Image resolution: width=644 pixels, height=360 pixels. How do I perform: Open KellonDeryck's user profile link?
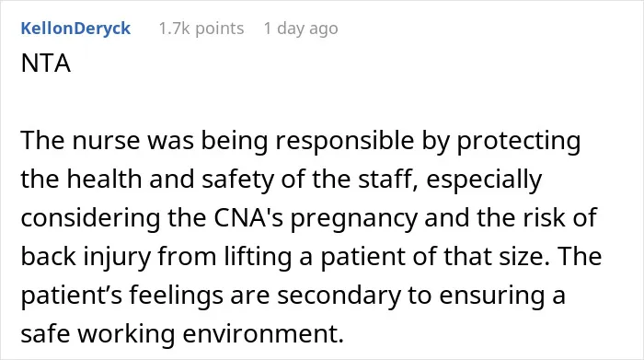(x=75, y=29)
